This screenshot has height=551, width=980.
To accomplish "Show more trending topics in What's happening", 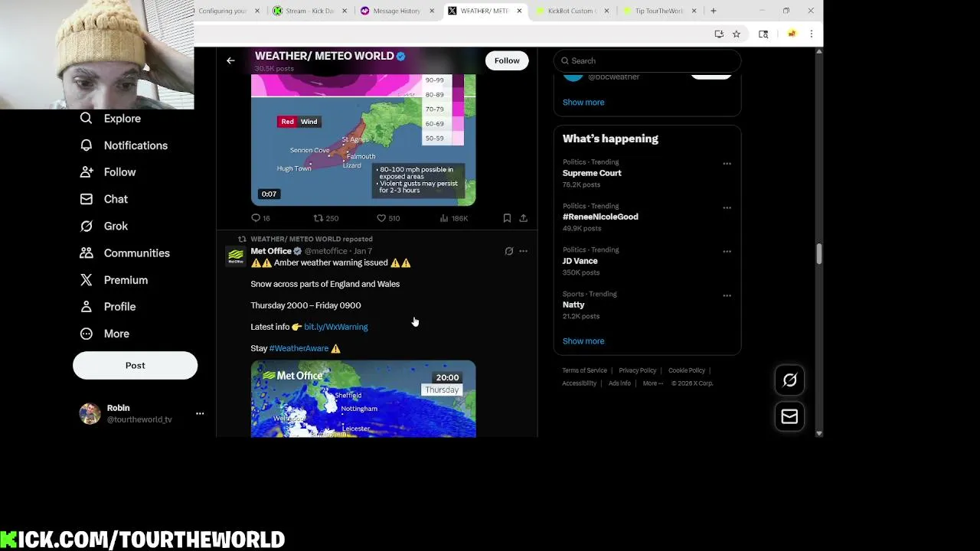I will (x=583, y=341).
